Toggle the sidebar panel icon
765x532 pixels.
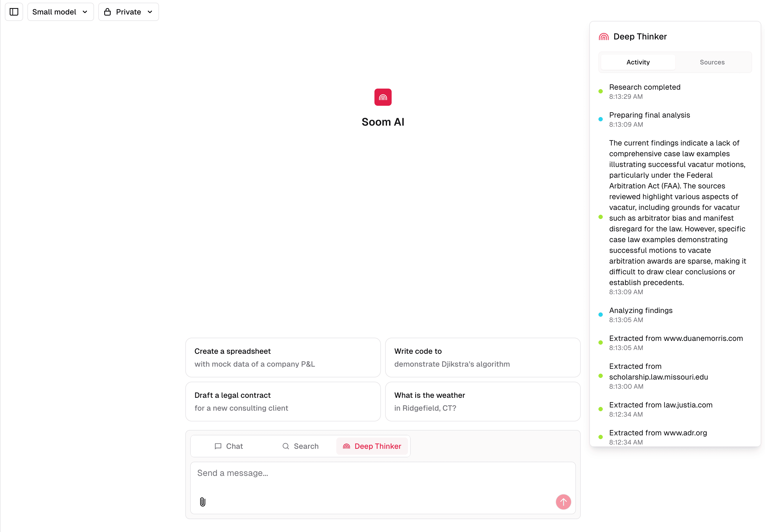[14, 12]
